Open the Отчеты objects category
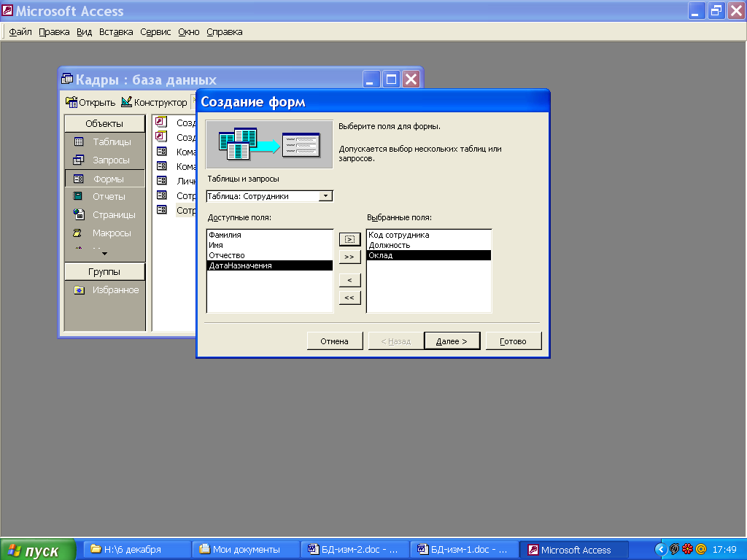The width and height of the screenshot is (747, 560). point(104,196)
